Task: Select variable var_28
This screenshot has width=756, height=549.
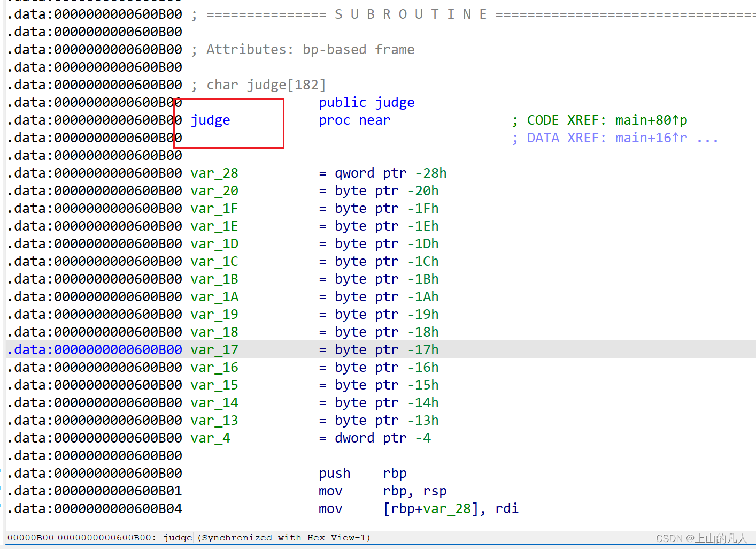Action: [214, 173]
